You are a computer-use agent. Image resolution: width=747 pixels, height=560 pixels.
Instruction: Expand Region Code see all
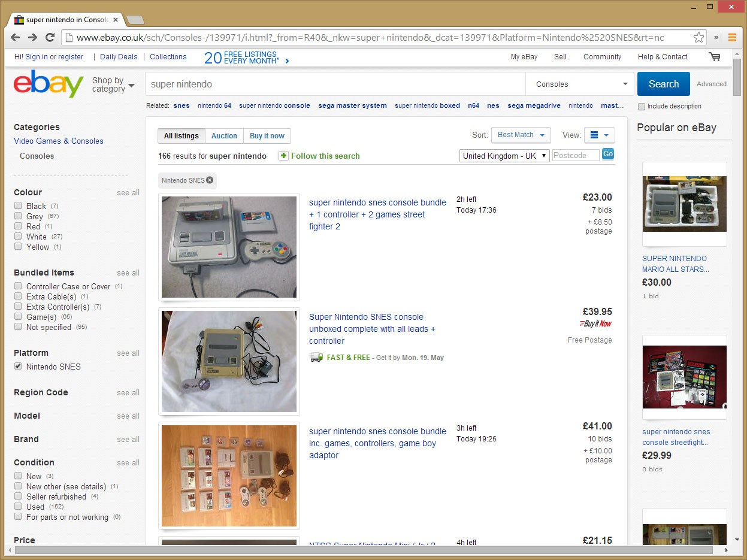click(x=128, y=393)
